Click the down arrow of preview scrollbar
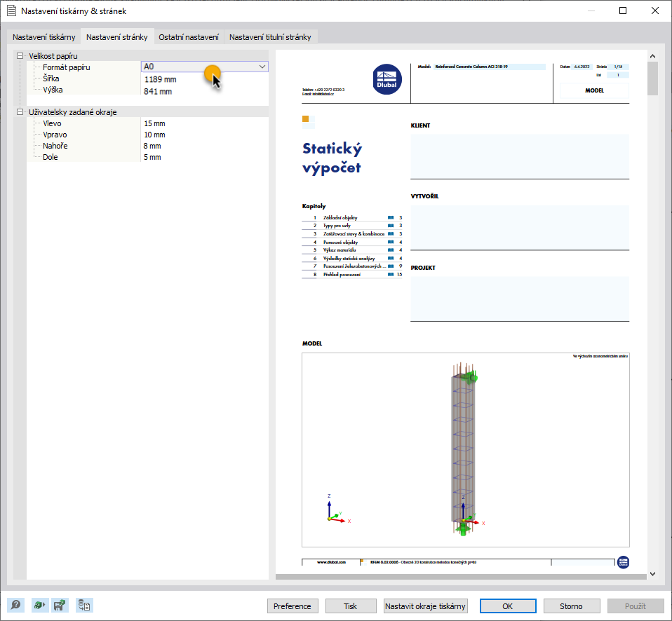This screenshot has width=672, height=621. (653, 574)
